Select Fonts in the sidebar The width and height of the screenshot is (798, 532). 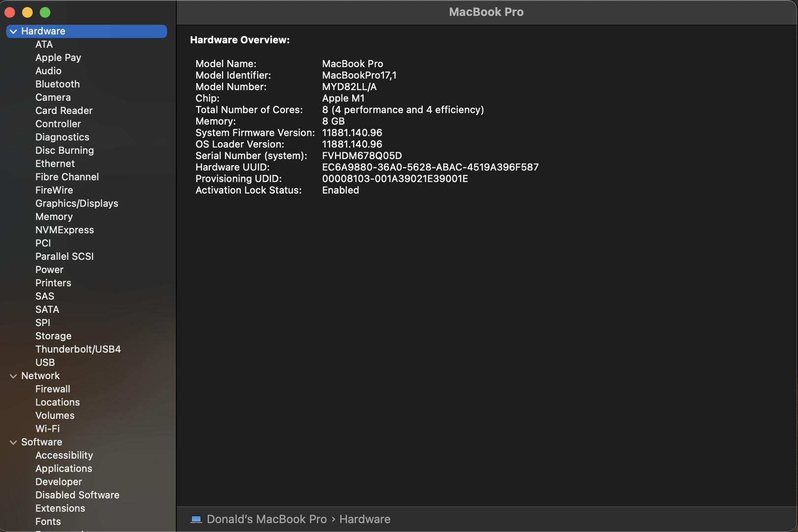48,522
